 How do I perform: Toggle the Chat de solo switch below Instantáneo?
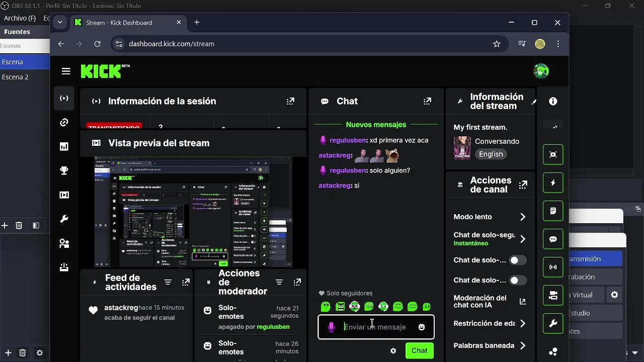click(x=518, y=260)
